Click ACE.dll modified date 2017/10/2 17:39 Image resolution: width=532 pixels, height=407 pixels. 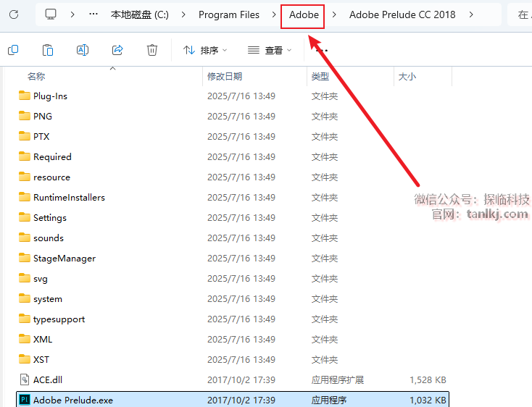(x=241, y=379)
